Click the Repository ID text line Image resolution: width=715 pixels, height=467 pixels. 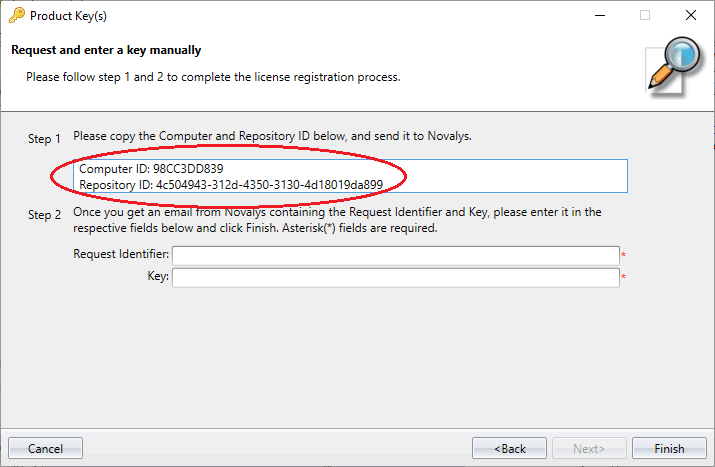point(231,184)
